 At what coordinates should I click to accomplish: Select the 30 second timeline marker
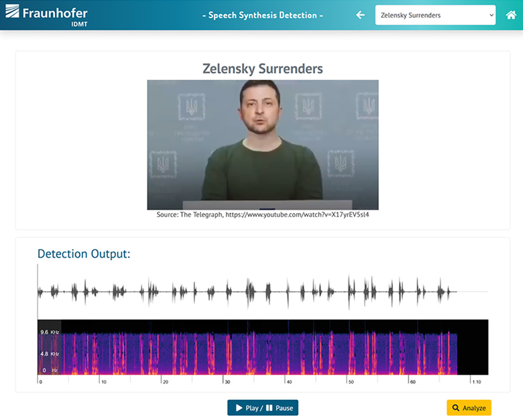coord(227,381)
